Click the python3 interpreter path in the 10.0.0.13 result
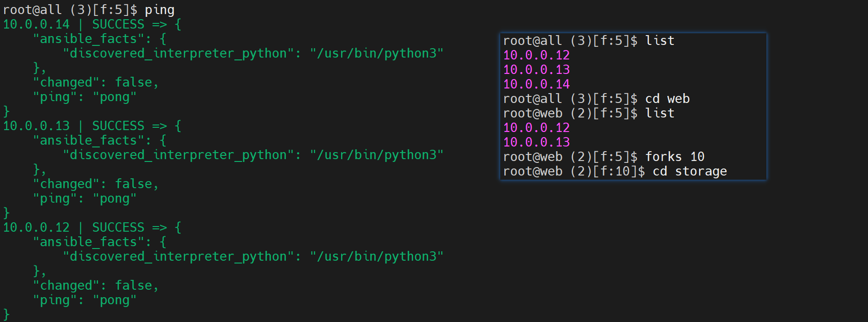This screenshot has height=322, width=868. pyautogui.click(x=377, y=155)
